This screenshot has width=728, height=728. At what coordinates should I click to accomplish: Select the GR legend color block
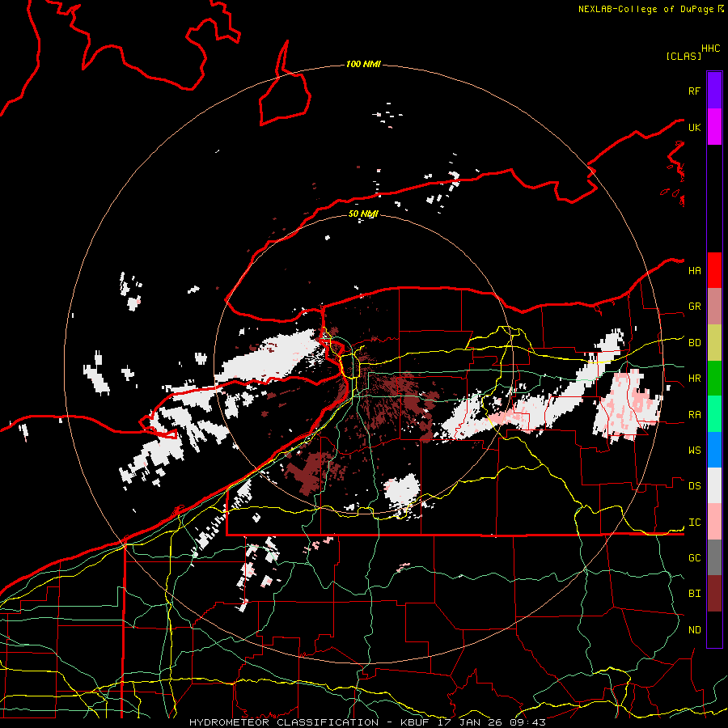tap(714, 306)
